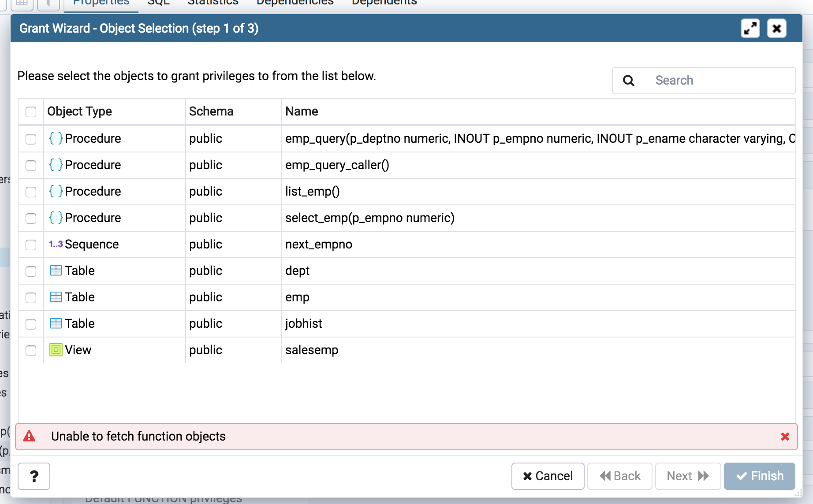Click the Finish button

pos(759,476)
